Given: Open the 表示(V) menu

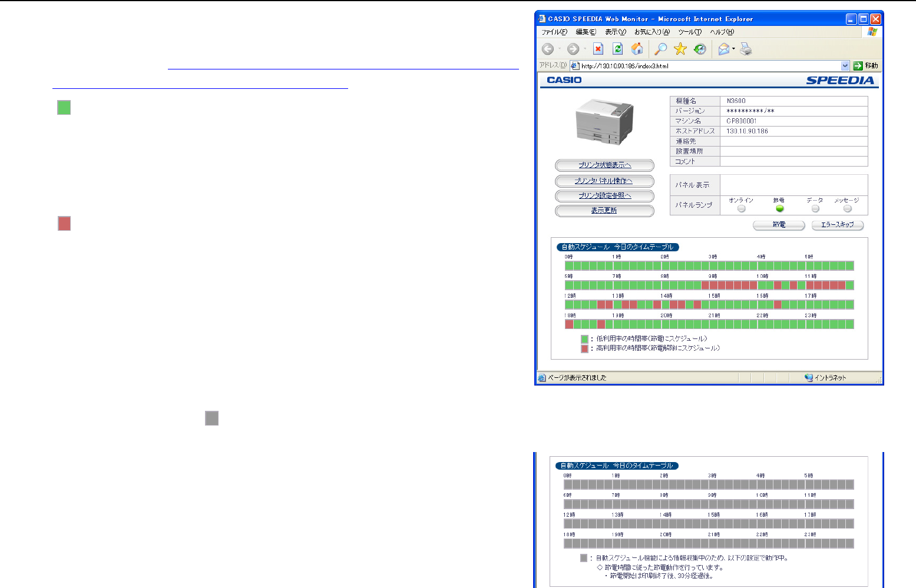Looking at the screenshot, I should [x=616, y=32].
